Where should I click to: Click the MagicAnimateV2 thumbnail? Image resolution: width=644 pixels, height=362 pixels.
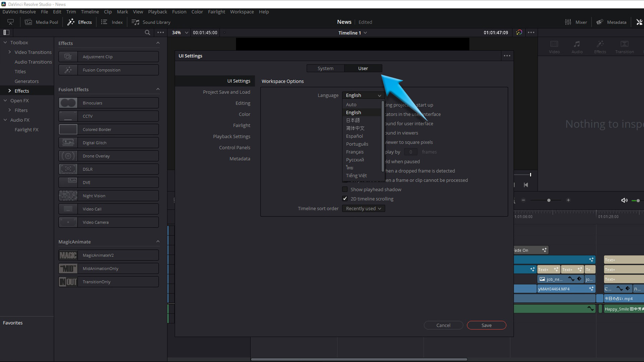tap(68, 255)
